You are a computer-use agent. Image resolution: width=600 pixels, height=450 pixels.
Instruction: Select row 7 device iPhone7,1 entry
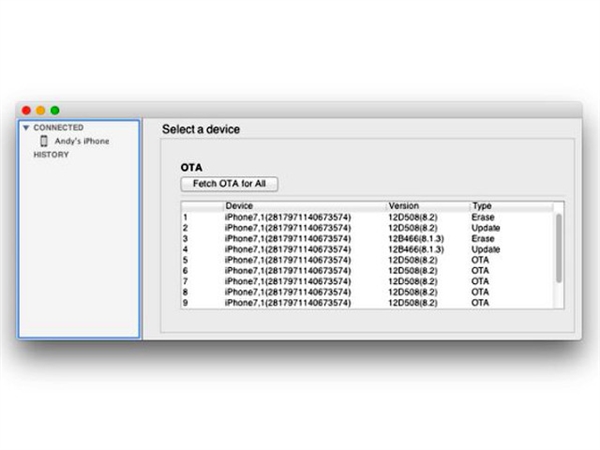288,282
